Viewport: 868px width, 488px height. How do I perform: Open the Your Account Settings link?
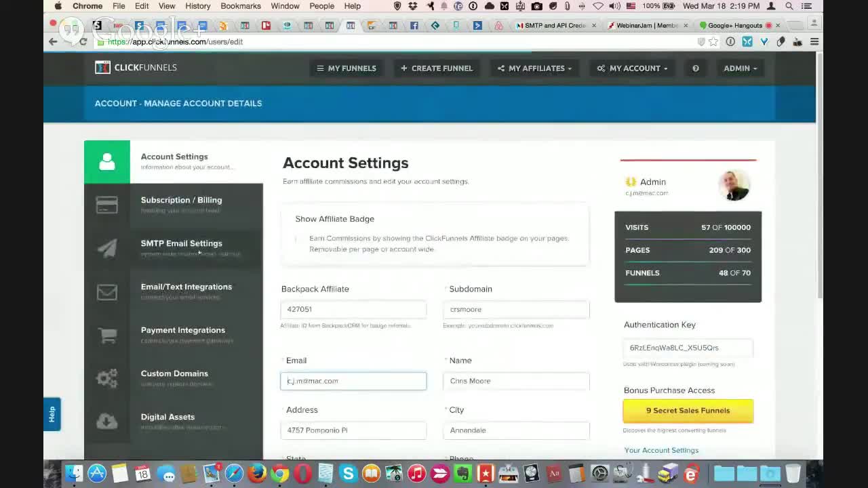point(661,450)
